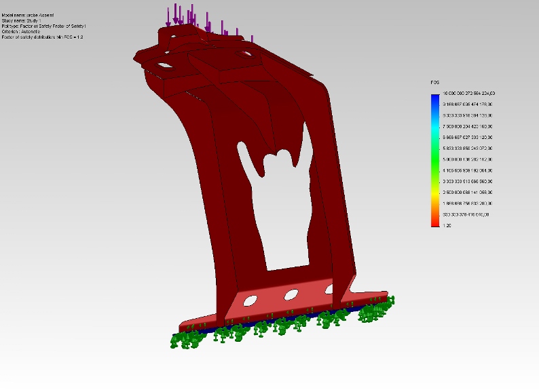Screen dimensions: 539x392
Task: Pick the green middle of legend bar
Action: pos(434,159)
